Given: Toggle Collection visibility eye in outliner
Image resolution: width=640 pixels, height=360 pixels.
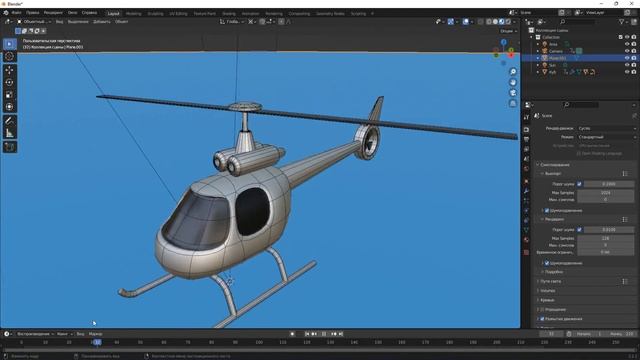Looking at the screenshot, I should [x=627, y=37].
